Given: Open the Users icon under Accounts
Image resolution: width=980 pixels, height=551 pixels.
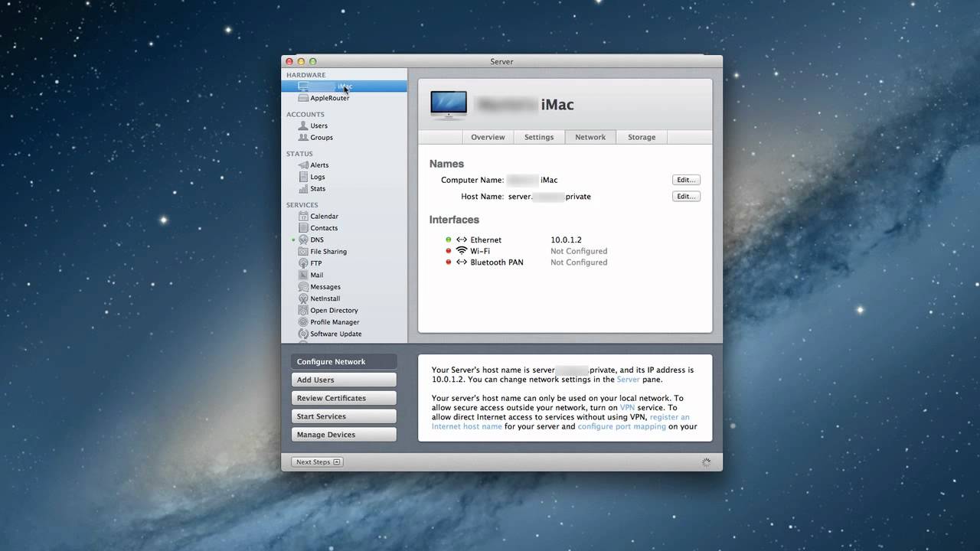Looking at the screenshot, I should click(x=304, y=126).
